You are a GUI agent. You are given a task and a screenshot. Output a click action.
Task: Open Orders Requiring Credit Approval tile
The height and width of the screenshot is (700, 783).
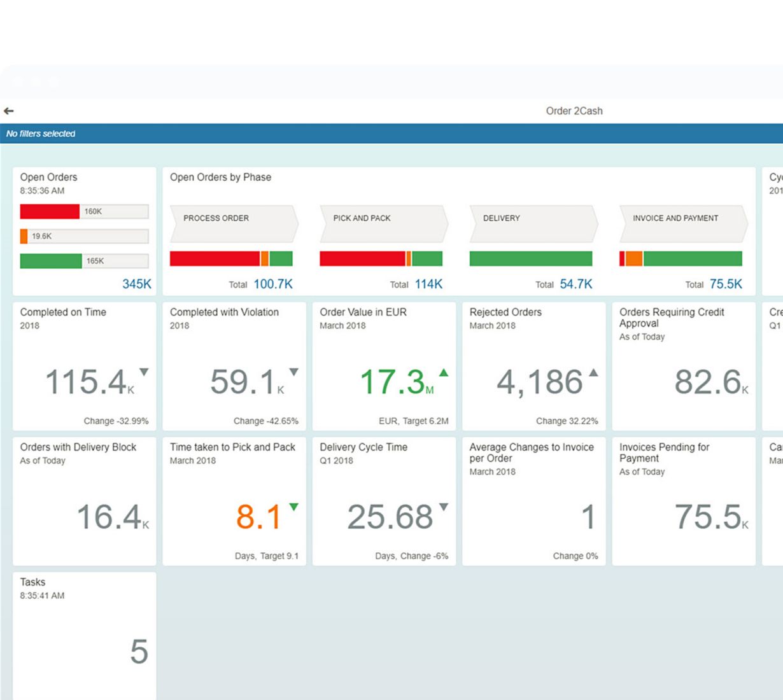pos(683,366)
